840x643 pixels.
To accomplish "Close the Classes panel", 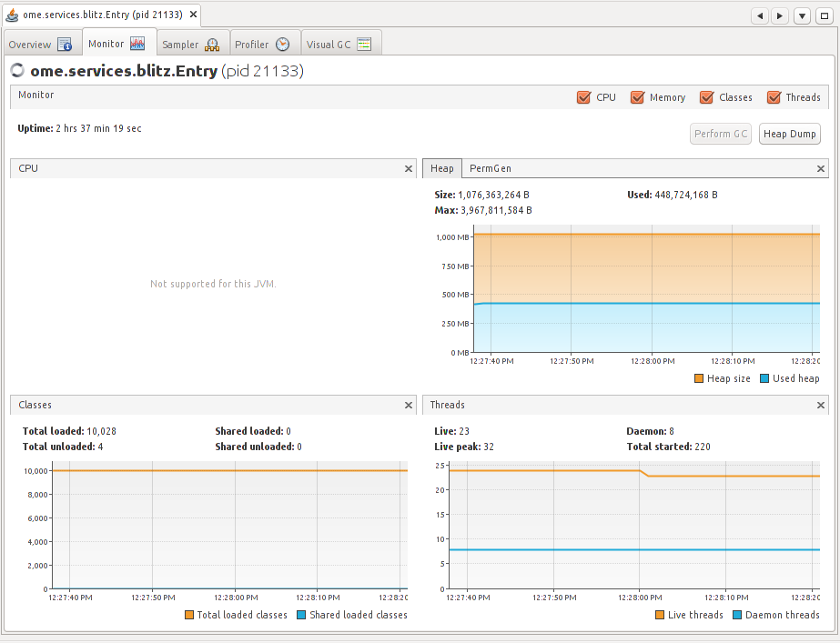I will (x=409, y=405).
